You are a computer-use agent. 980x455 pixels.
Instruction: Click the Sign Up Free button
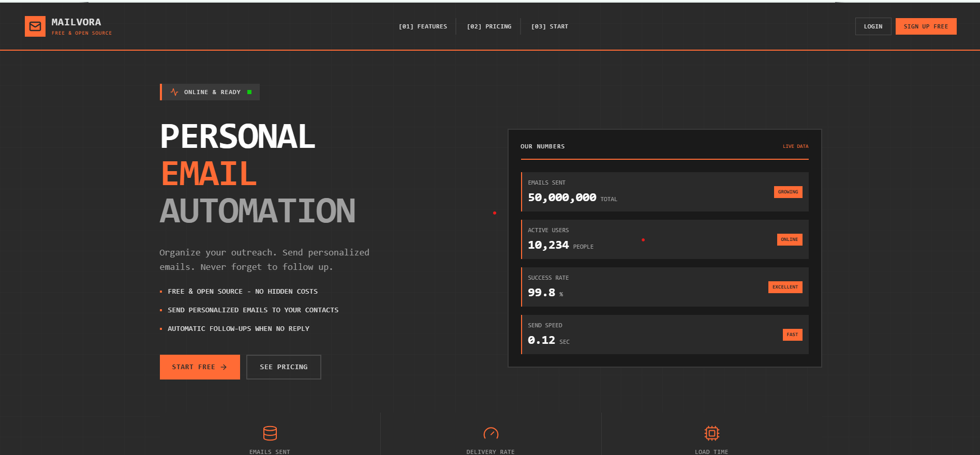coord(926,26)
